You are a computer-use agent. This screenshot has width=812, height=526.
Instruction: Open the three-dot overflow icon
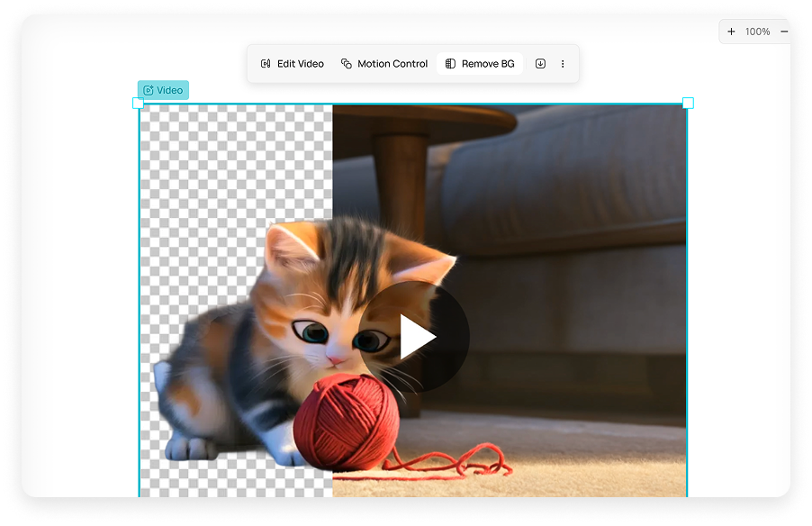point(563,63)
